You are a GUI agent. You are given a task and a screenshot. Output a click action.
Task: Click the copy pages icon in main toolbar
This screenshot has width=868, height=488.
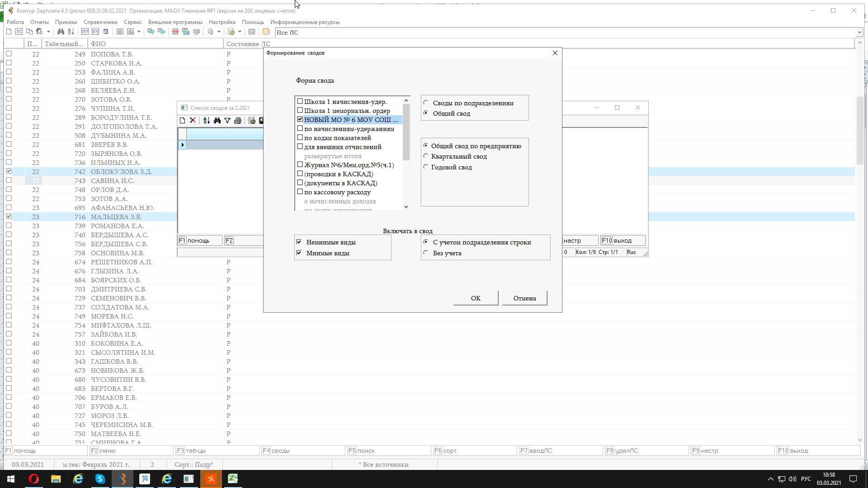[29, 32]
